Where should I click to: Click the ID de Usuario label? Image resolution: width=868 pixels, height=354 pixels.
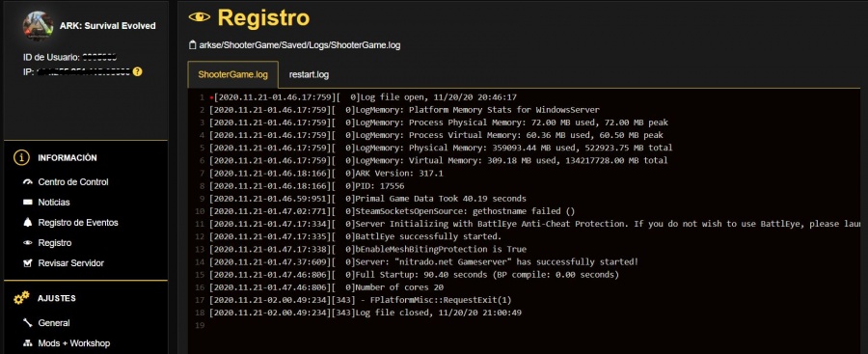51,57
